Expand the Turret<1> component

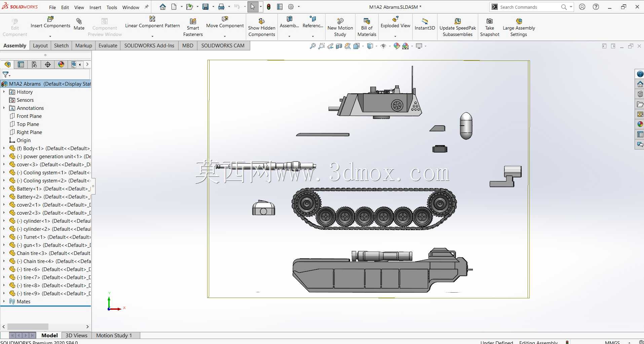[x=4, y=237]
